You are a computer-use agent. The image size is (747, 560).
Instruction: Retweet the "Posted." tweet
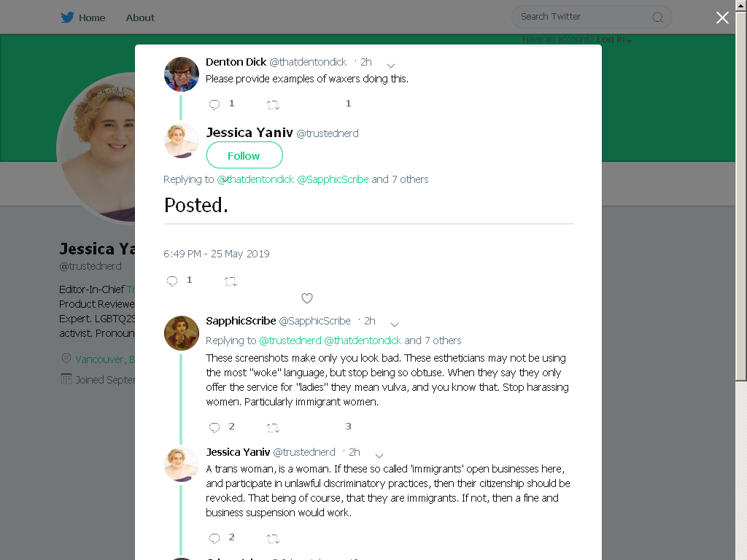[x=231, y=281]
